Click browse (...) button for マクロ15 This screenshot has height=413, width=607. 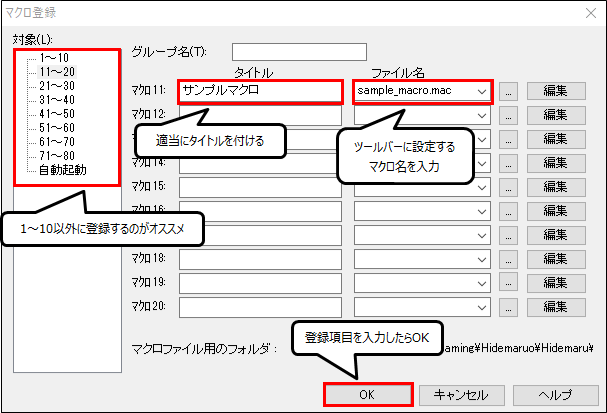tap(508, 188)
